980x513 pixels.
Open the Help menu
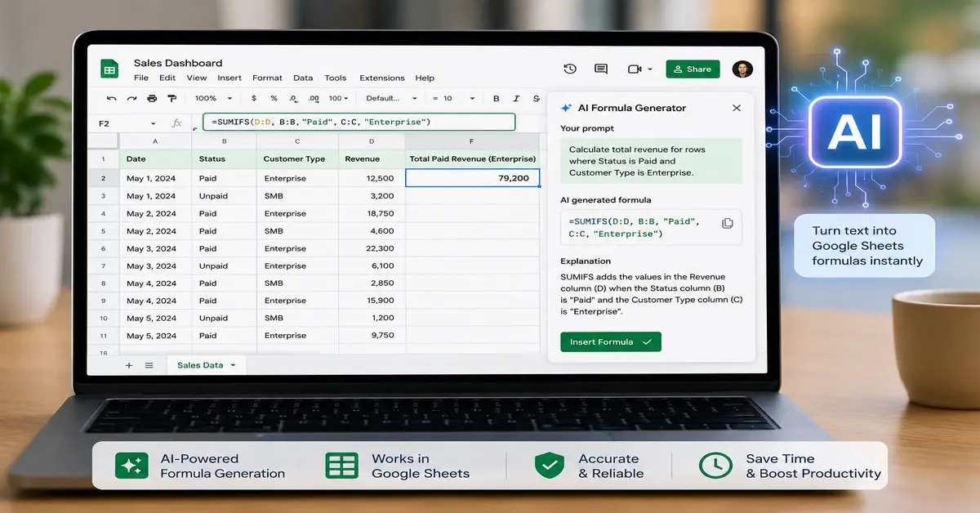425,78
